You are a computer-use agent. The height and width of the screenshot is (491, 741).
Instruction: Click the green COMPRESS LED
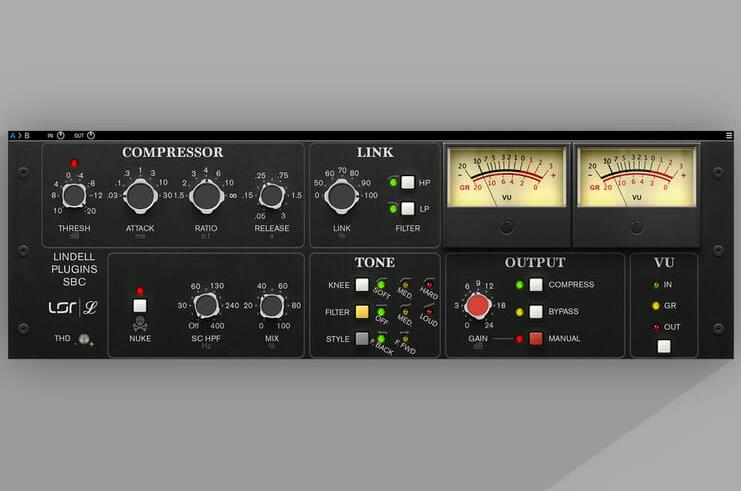[519, 285]
